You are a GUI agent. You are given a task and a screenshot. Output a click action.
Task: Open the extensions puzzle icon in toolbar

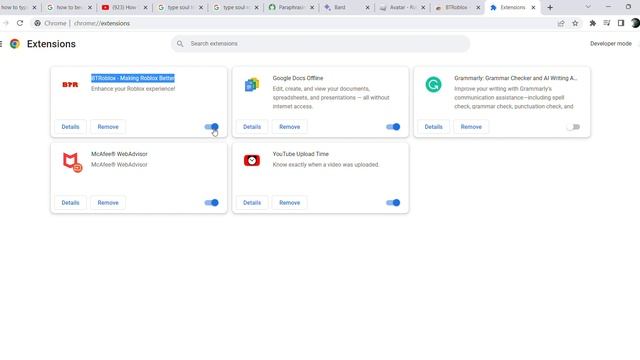592,23
